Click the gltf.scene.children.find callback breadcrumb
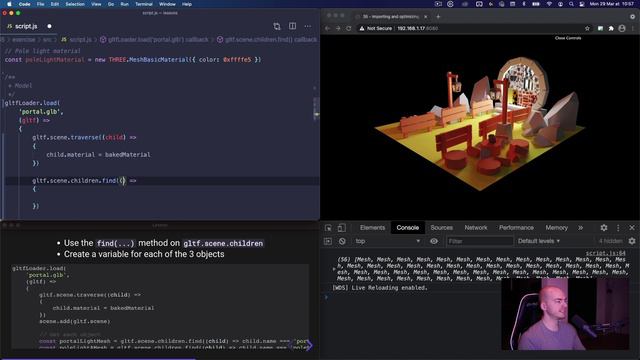640x360 pixels. tap(267, 40)
